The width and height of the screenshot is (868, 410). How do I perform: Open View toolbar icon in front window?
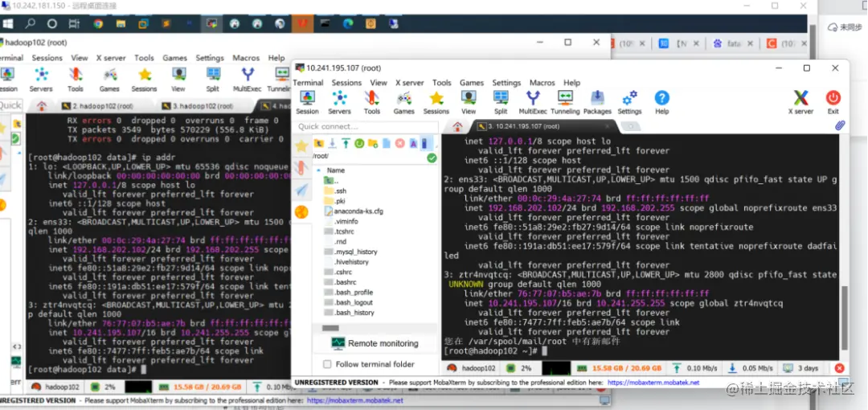point(469,102)
